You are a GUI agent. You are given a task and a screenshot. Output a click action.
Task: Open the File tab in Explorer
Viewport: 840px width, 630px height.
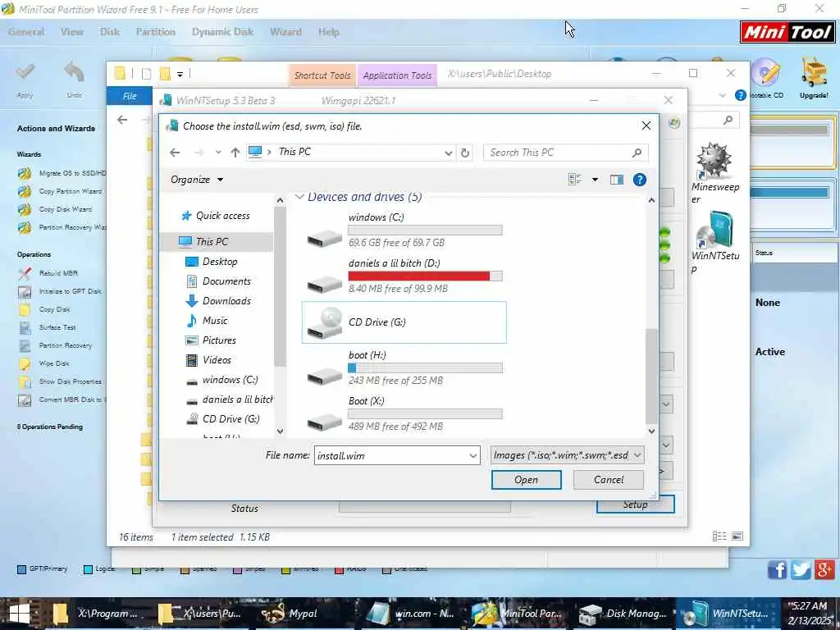click(130, 97)
